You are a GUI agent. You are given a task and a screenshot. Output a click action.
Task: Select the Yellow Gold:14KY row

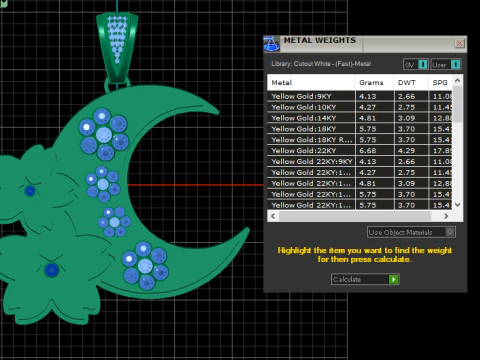point(360,118)
